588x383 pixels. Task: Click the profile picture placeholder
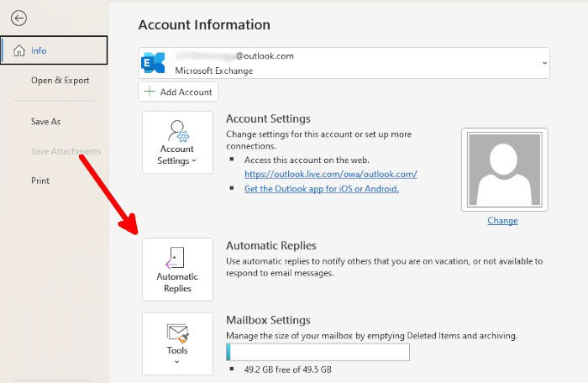[503, 170]
